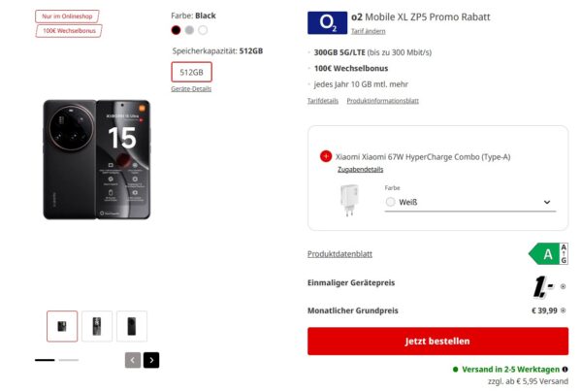Click the O2 carrier logo
The width and height of the screenshot is (582, 392).
(327, 22)
